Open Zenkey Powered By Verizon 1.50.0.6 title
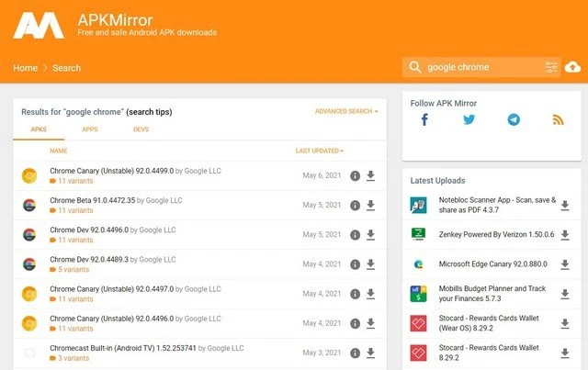Viewport: 588px width, 370px height. (x=496, y=235)
